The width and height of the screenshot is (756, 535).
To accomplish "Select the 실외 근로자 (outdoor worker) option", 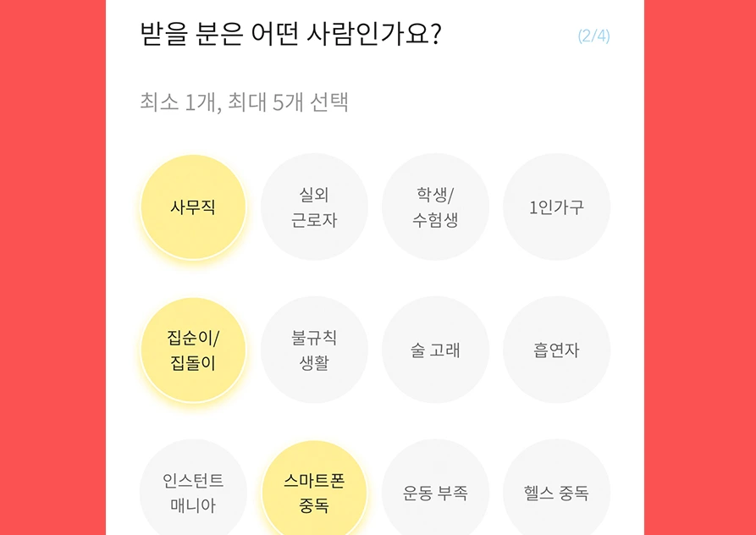I will click(x=314, y=207).
